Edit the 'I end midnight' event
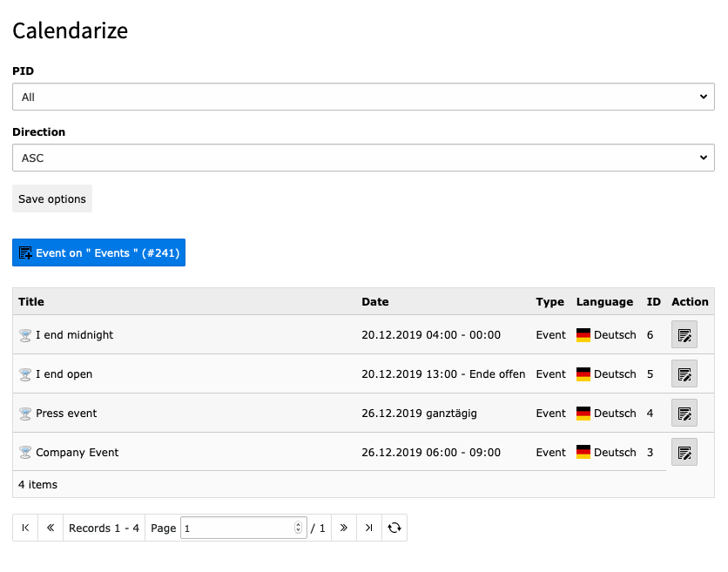728x572 pixels. coord(684,334)
